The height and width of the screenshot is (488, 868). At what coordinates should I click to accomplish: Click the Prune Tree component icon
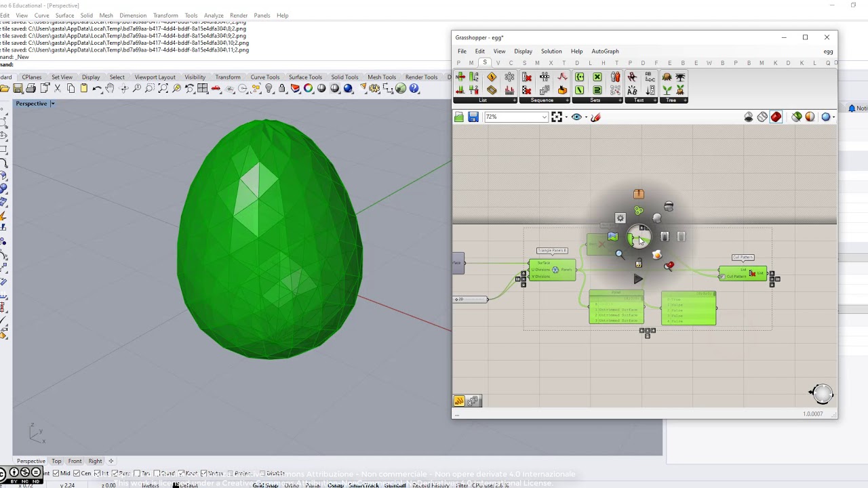point(667,77)
